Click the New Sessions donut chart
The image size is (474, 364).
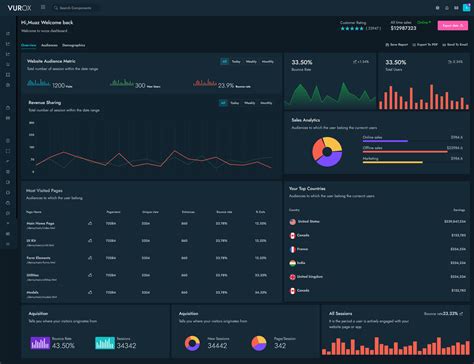pos(192,343)
